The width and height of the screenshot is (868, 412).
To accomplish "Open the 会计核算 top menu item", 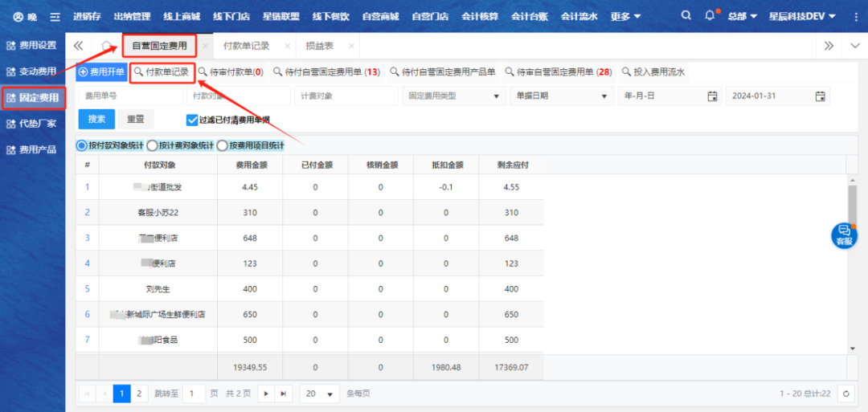I will (x=479, y=16).
